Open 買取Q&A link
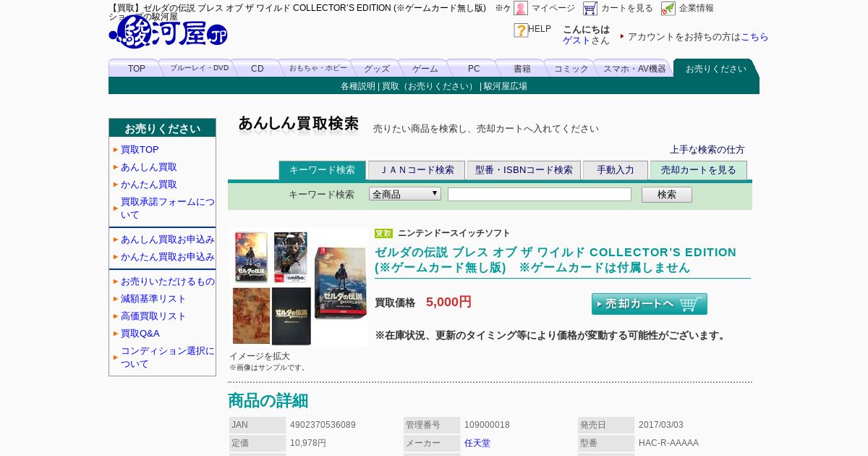 click(140, 334)
